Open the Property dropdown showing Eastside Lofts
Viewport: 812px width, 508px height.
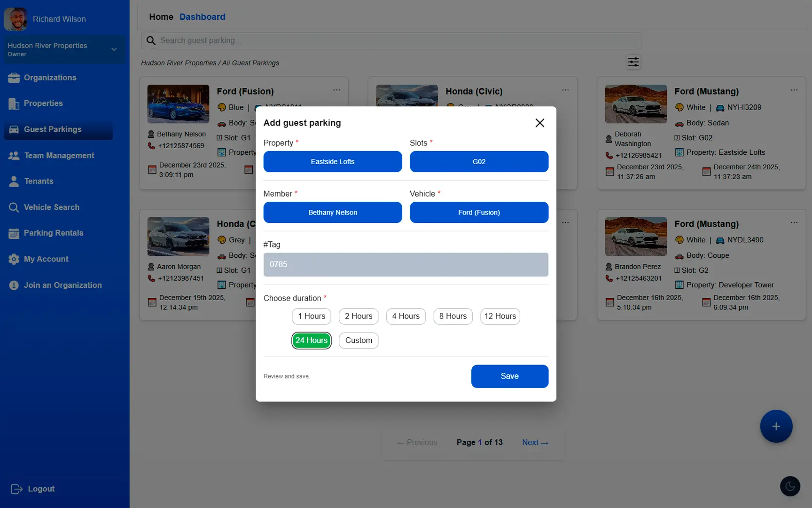click(x=332, y=161)
